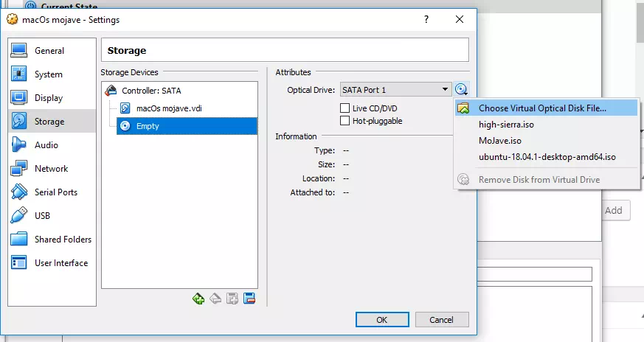This screenshot has width=644, height=342.
Task: Enable the Hot-pluggable checkbox
Action: tap(344, 121)
